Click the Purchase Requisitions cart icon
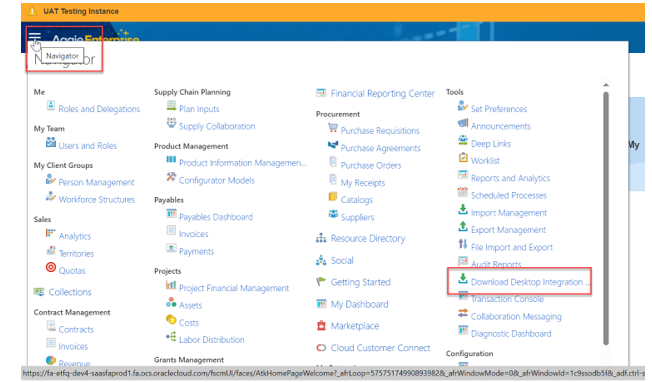This screenshot has width=652, height=382. tap(333, 127)
